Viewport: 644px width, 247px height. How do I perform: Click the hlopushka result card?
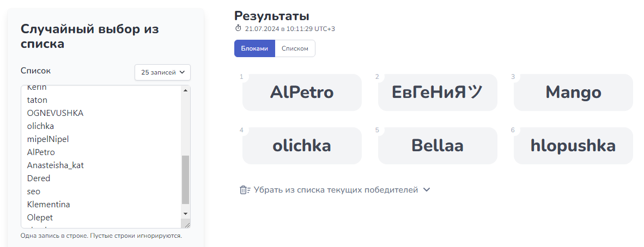(573, 146)
